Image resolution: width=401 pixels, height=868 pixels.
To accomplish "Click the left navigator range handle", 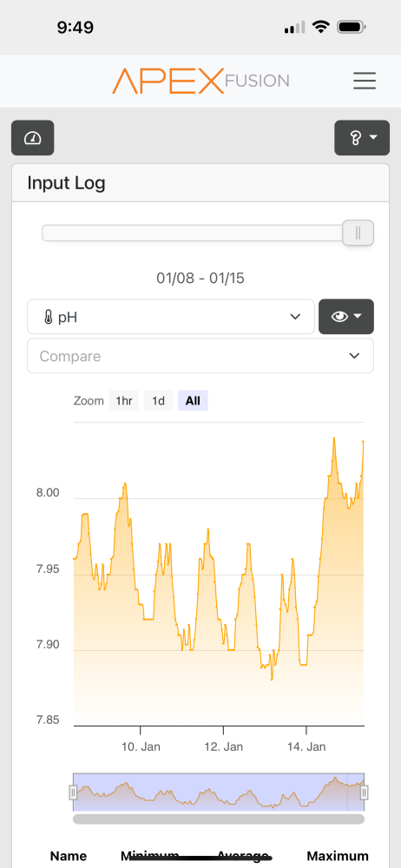I will point(73,792).
